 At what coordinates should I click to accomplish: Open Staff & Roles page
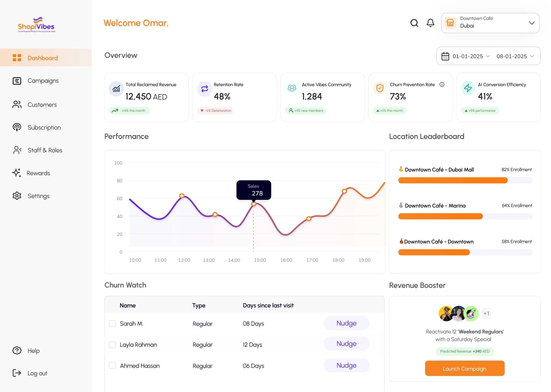click(x=45, y=150)
